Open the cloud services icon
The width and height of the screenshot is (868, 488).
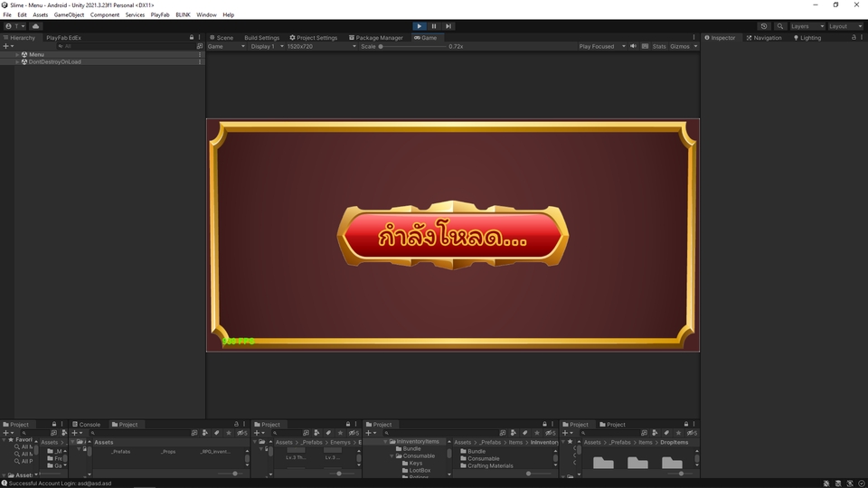pos(35,26)
